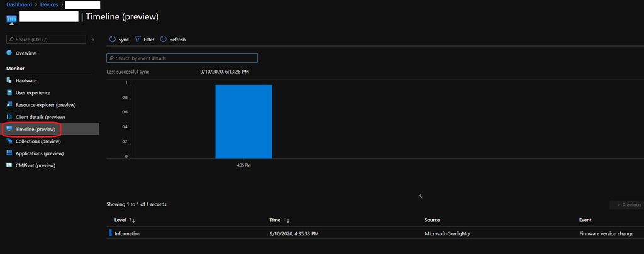The height and width of the screenshot is (254, 644).
Task: Open CMPivot (preview) page
Action: (35, 165)
